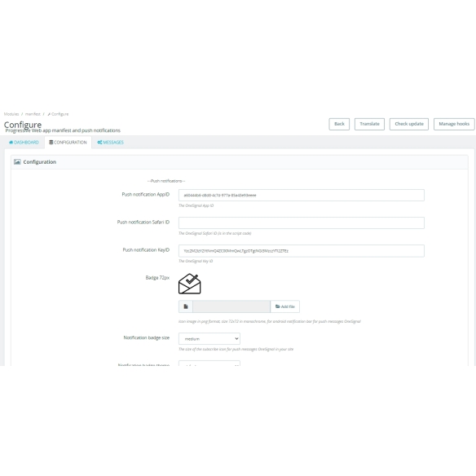Click the list icon on the Configuration tab
This screenshot has height=476, width=476.
pos(51,142)
